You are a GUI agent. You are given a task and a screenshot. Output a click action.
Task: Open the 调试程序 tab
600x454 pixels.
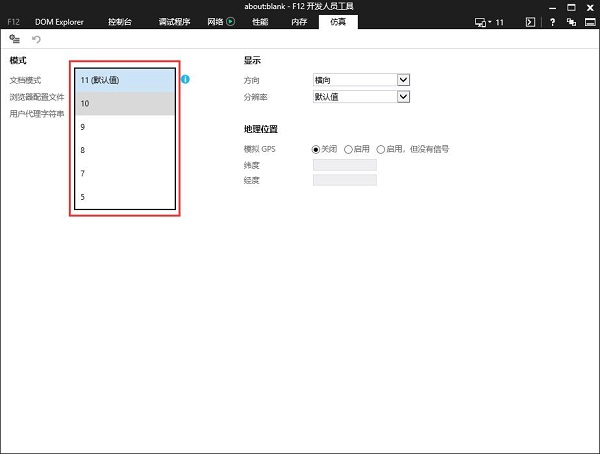point(174,22)
